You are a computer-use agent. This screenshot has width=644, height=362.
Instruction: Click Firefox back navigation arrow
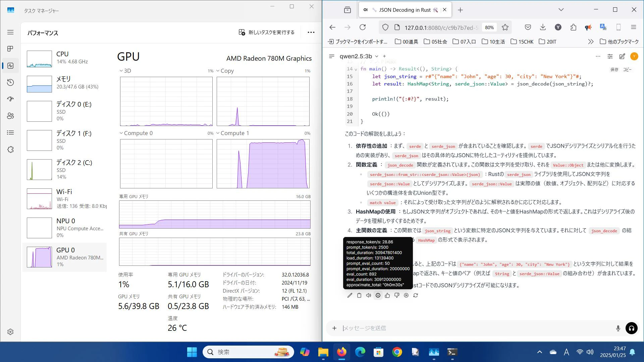[332, 27]
